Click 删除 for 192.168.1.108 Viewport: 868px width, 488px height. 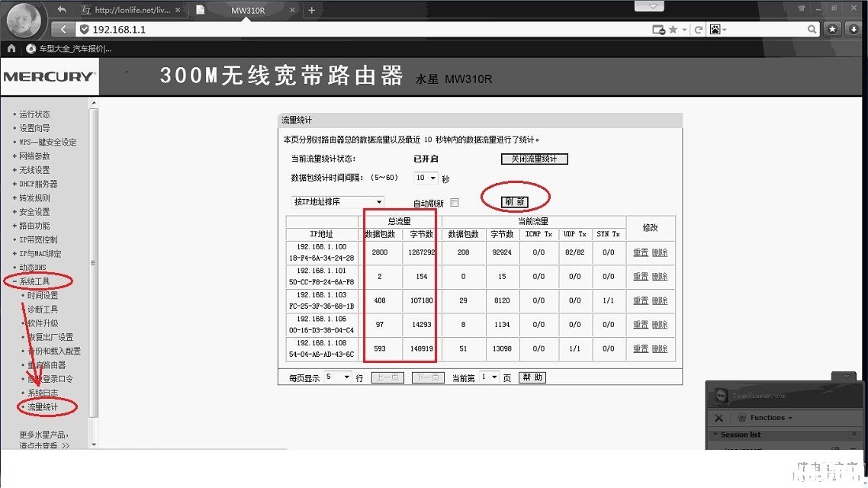click(659, 348)
